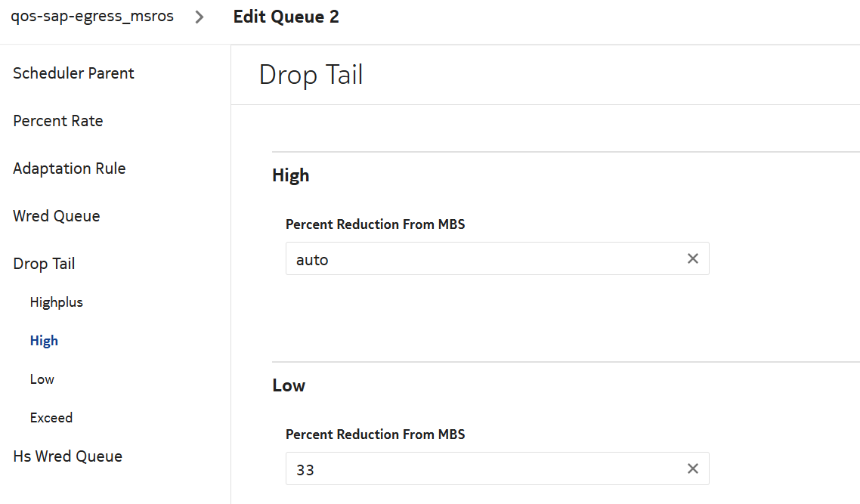Screen dimensions: 860x504
Task: Go to the Exceed sub-item in sidebar
Action: coord(51,418)
